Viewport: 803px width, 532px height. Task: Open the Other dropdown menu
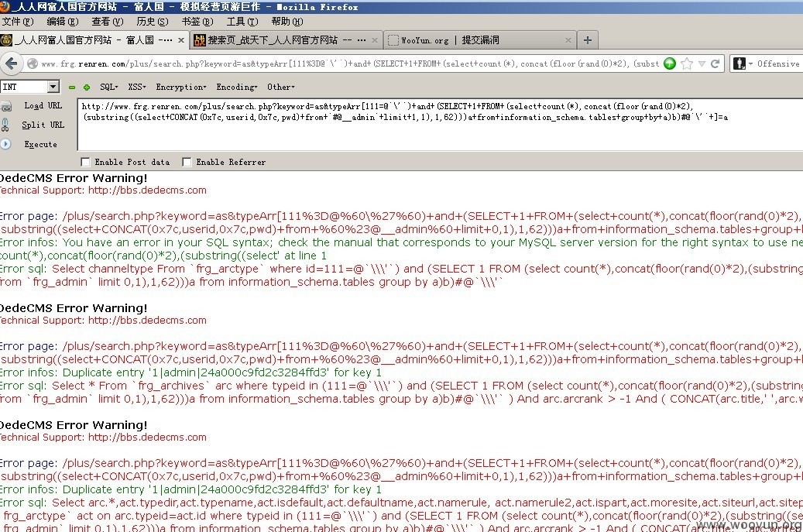pyautogui.click(x=280, y=87)
